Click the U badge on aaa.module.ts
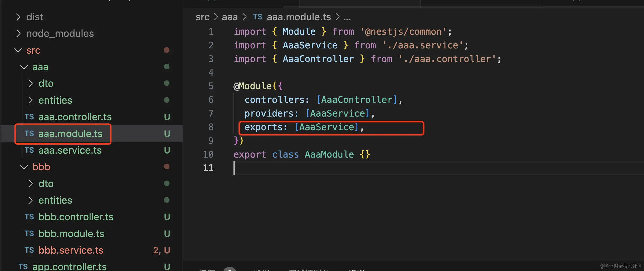The width and height of the screenshot is (644, 271). coord(167,134)
